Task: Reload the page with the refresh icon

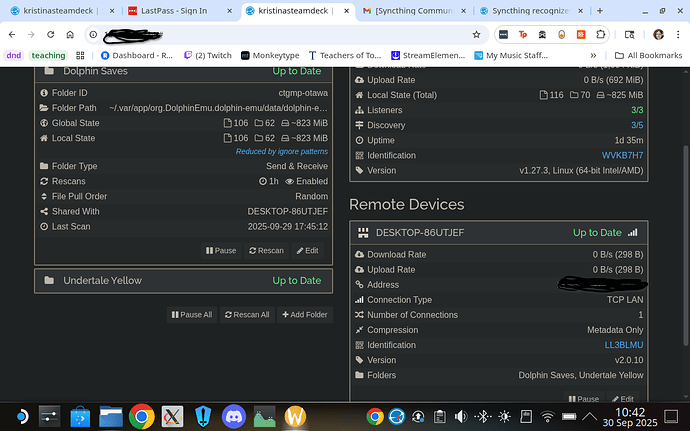Action: coord(51,34)
